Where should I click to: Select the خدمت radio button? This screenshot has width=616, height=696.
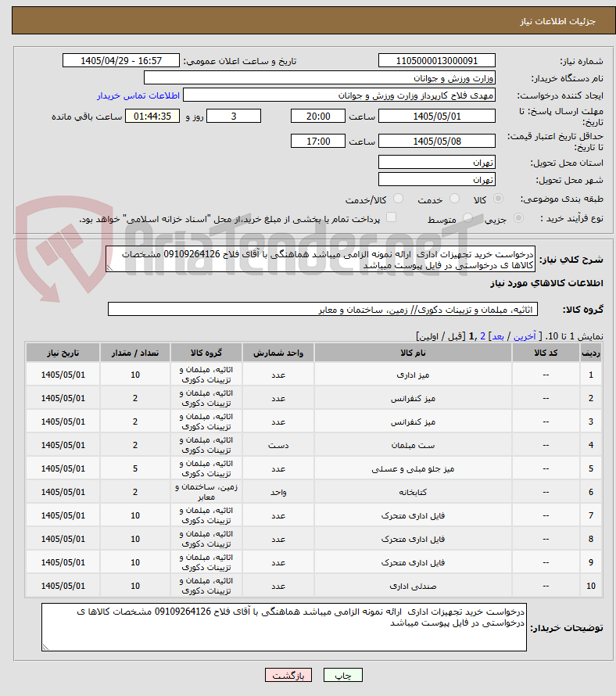coord(454,199)
